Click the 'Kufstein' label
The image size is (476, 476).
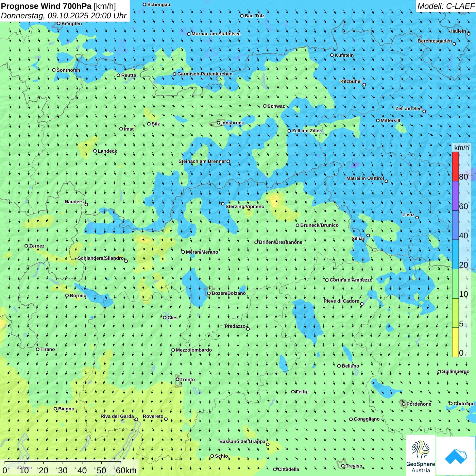[x=344, y=55]
